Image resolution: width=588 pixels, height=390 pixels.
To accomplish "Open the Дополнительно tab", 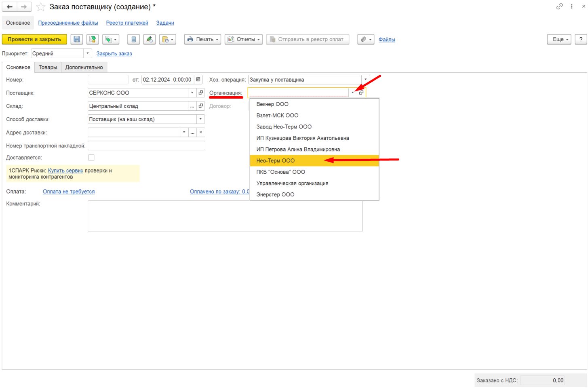I will click(84, 67).
